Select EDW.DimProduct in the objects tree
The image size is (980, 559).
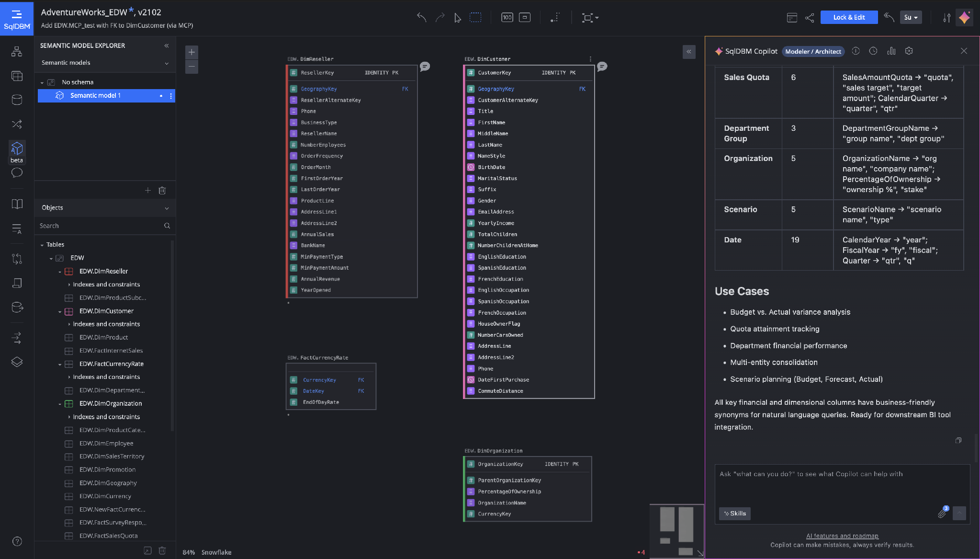pos(103,337)
